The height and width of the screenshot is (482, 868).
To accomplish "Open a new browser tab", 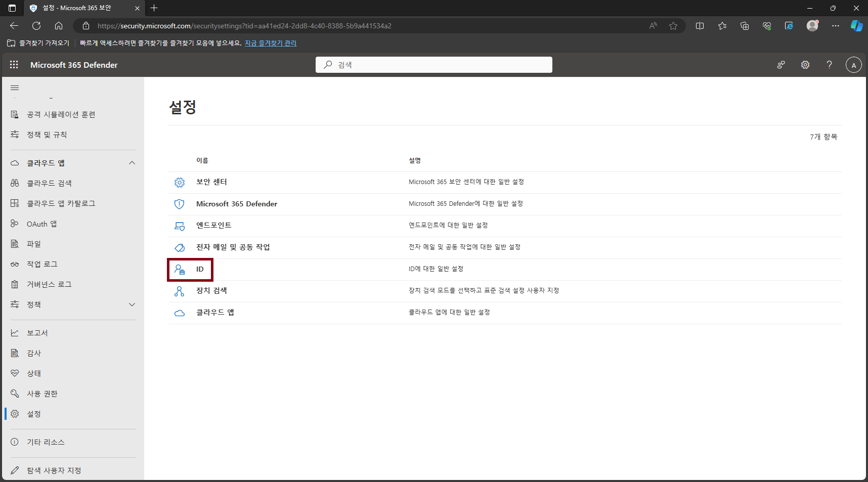I will [154, 8].
